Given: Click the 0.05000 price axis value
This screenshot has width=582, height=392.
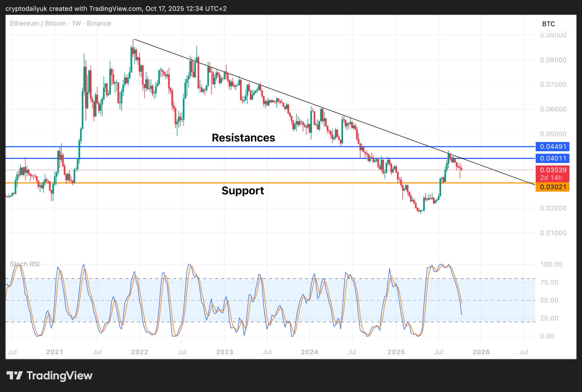Looking at the screenshot, I should coord(553,134).
